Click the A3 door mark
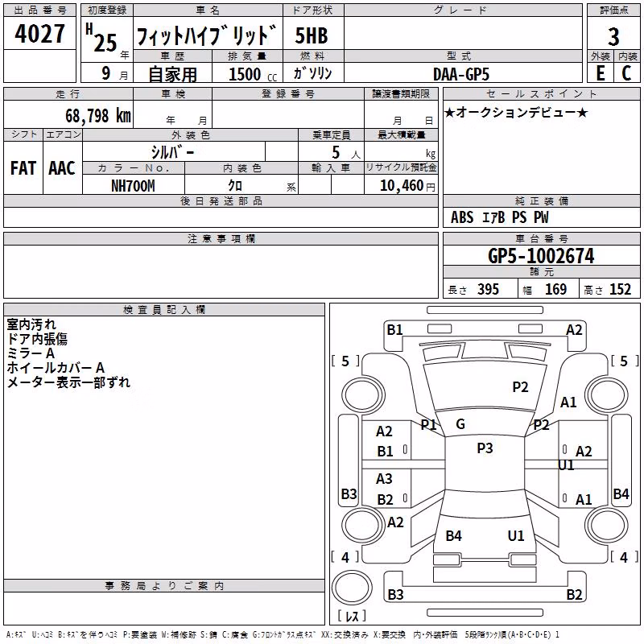 [x=384, y=479]
